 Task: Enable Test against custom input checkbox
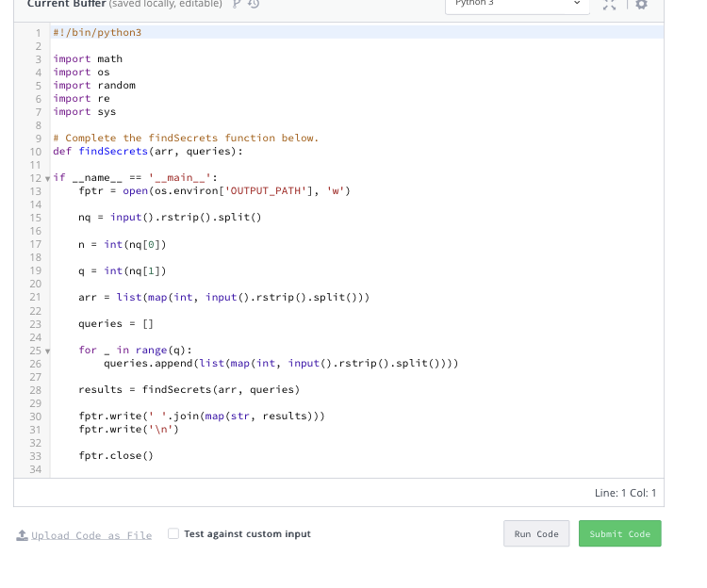click(173, 533)
